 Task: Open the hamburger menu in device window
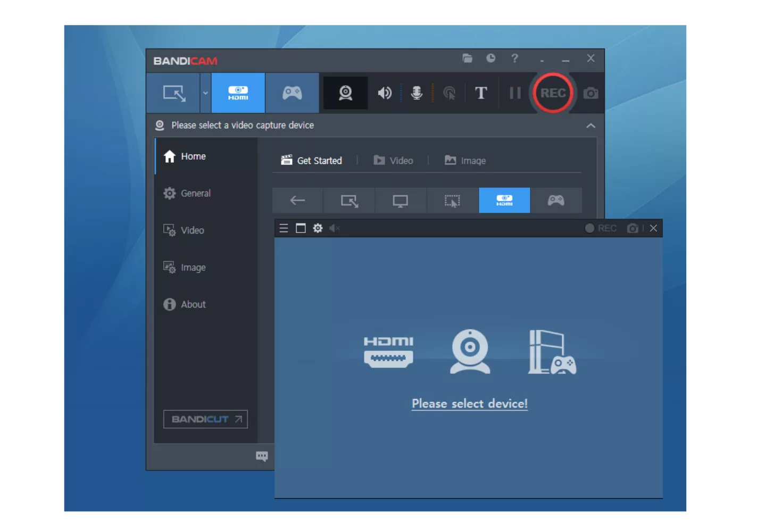click(x=283, y=228)
